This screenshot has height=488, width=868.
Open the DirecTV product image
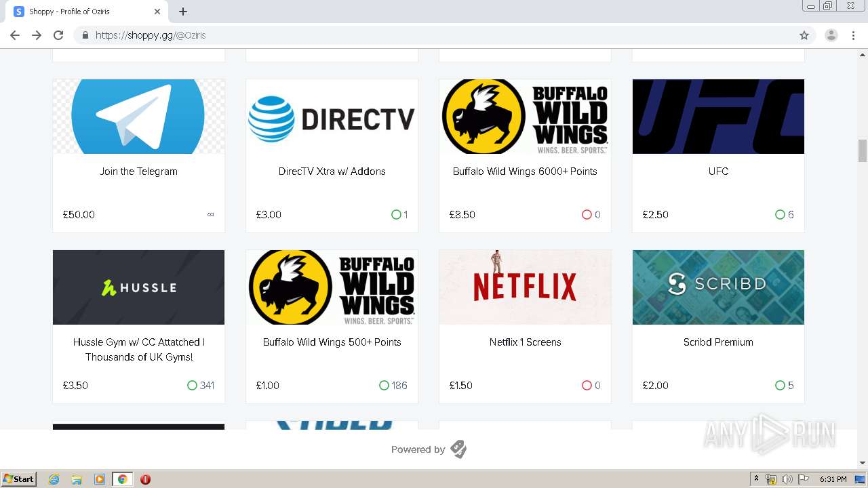[x=332, y=117]
